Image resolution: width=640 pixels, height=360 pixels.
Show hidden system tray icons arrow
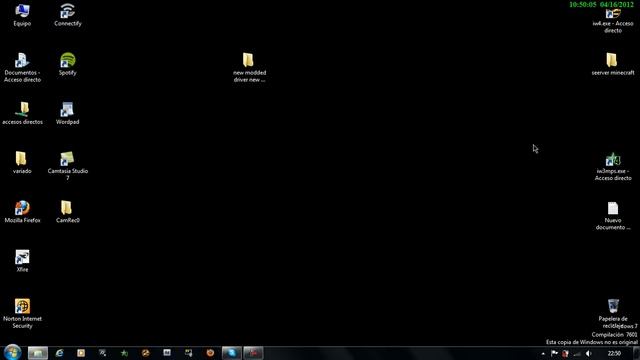[543, 353]
